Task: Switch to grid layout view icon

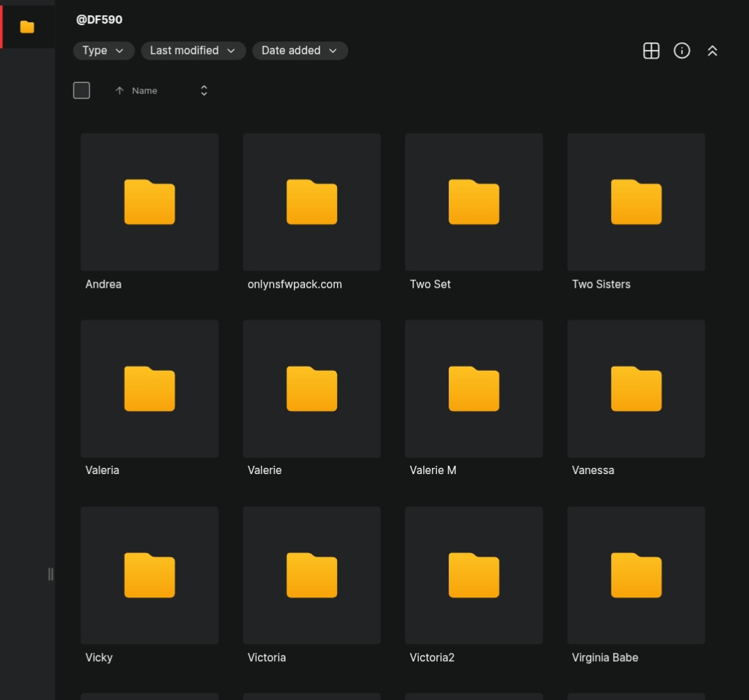Action: [x=651, y=51]
